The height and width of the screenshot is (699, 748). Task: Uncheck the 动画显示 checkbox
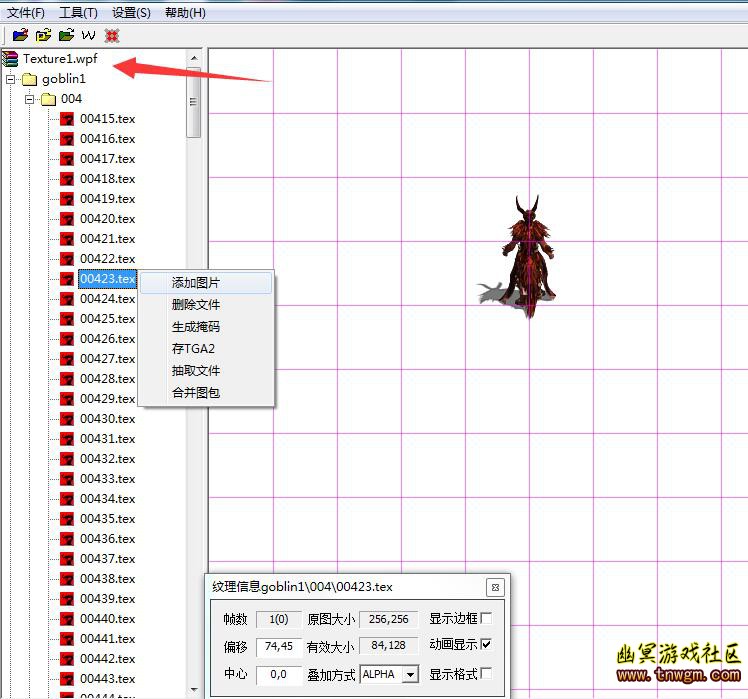tap(486, 645)
